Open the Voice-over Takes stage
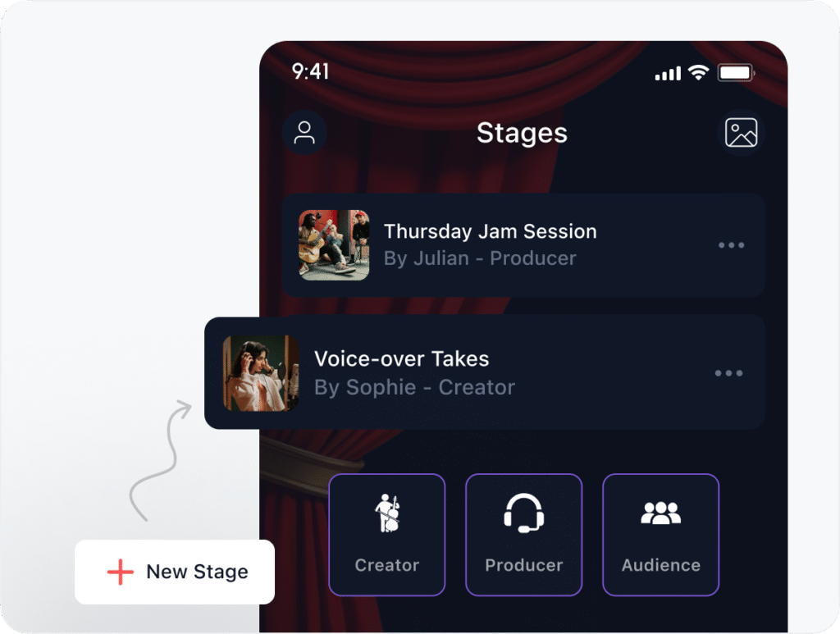The height and width of the screenshot is (634, 840). pyautogui.click(x=484, y=372)
